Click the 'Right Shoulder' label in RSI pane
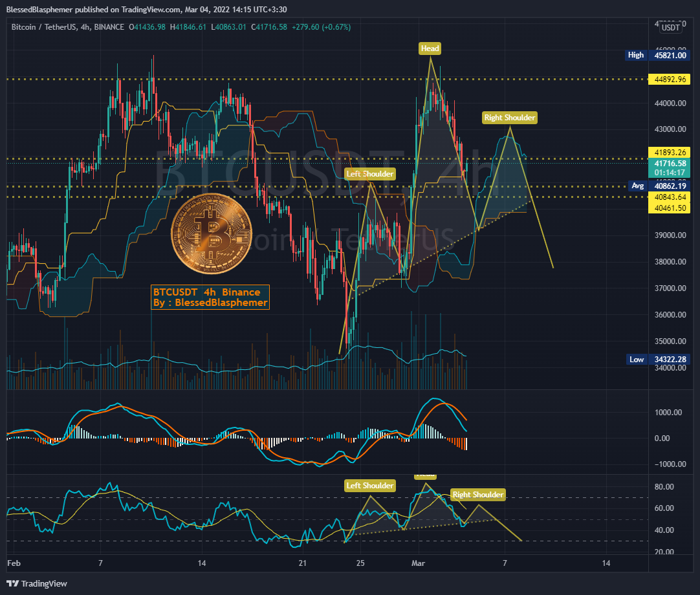 click(477, 495)
